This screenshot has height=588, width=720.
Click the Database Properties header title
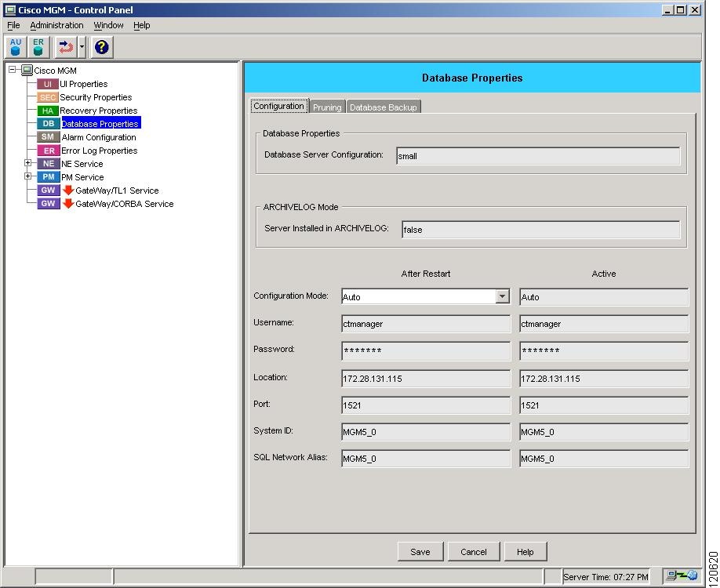pos(472,78)
